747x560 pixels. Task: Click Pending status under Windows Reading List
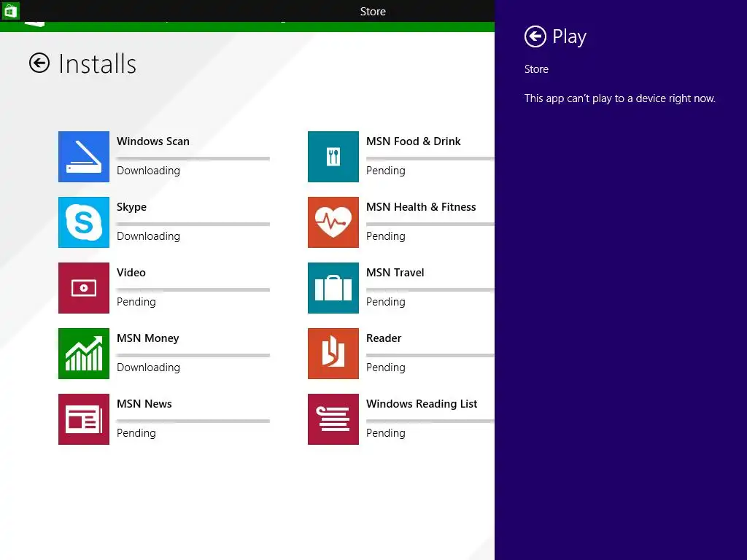click(385, 433)
